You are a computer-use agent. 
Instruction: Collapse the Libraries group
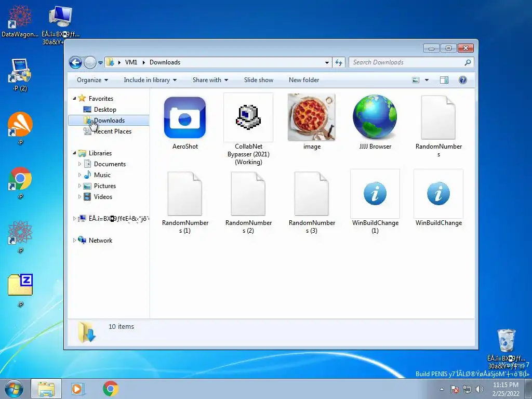point(74,153)
